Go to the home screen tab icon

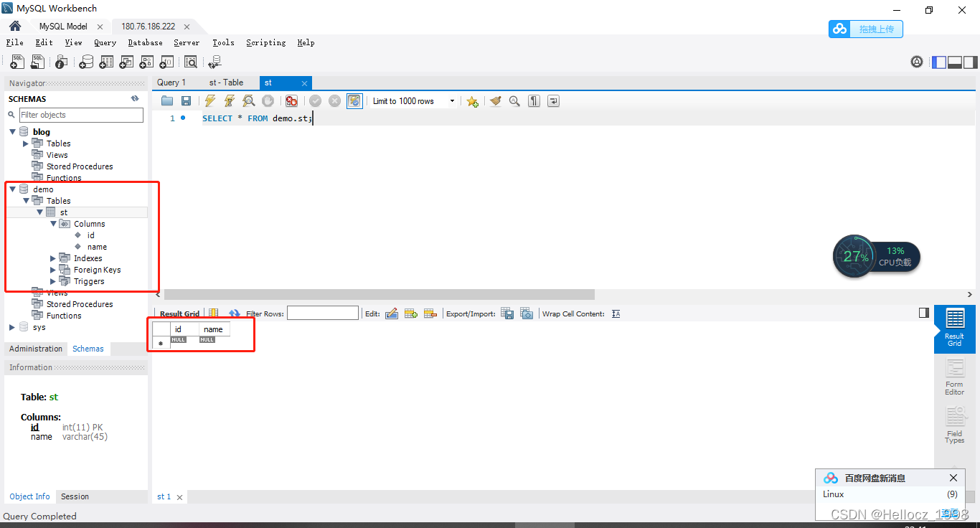point(15,27)
